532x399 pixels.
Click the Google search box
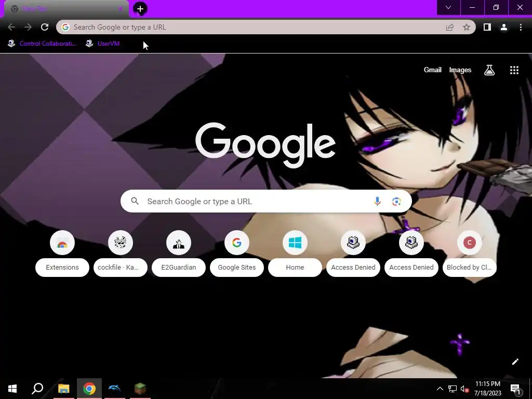[x=266, y=201]
